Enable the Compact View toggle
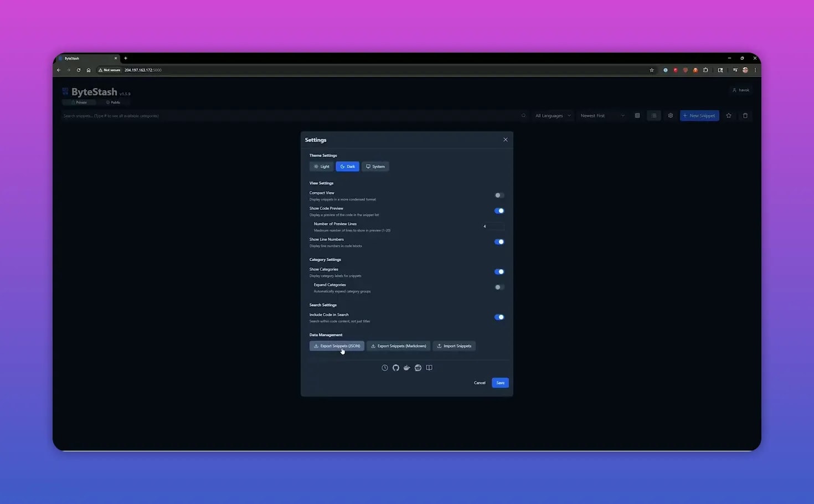The height and width of the screenshot is (504, 814). coord(499,196)
